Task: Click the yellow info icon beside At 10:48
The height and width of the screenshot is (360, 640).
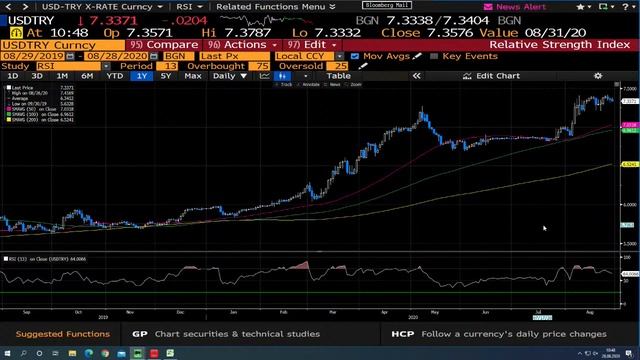Action: [x=16, y=33]
